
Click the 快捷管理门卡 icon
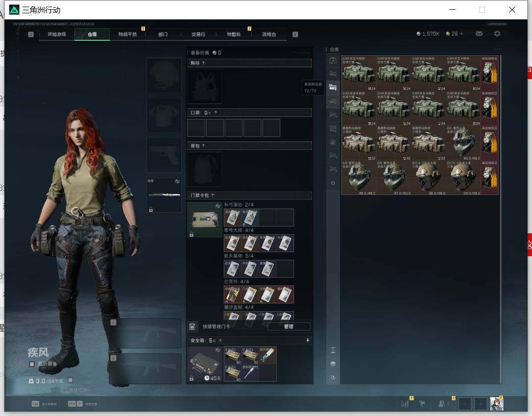[x=192, y=327]
